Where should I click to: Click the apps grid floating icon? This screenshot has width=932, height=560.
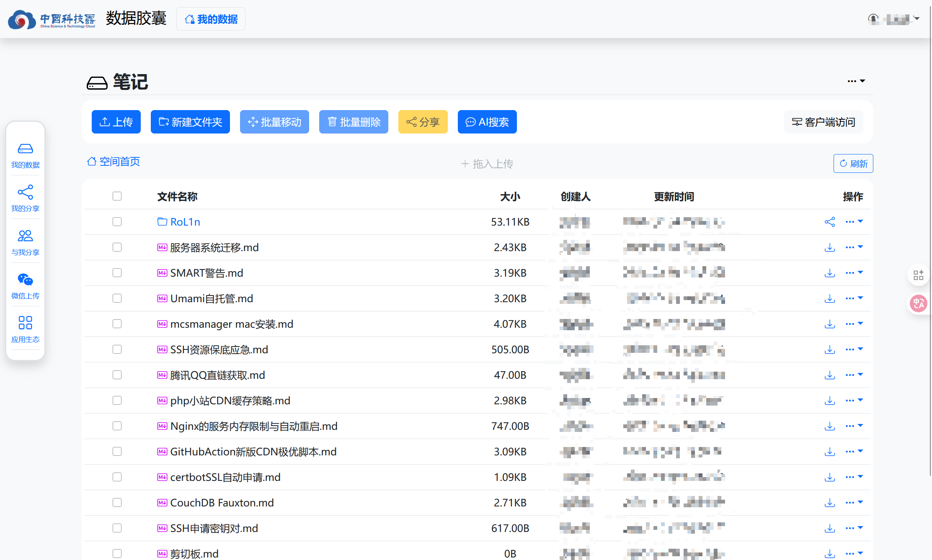(919, 275)
